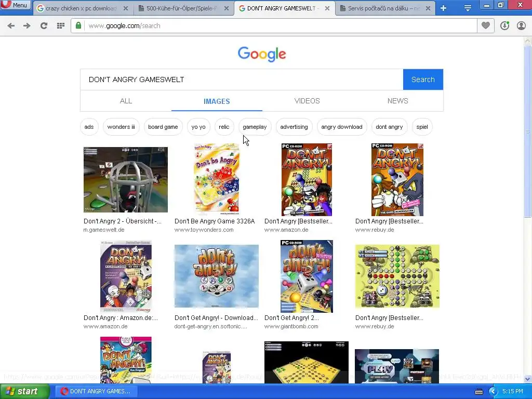Viewport: 532px width, 399px height.
Task: Expand hidden tray icons with the arrow
Action: (x=493, y=392)
